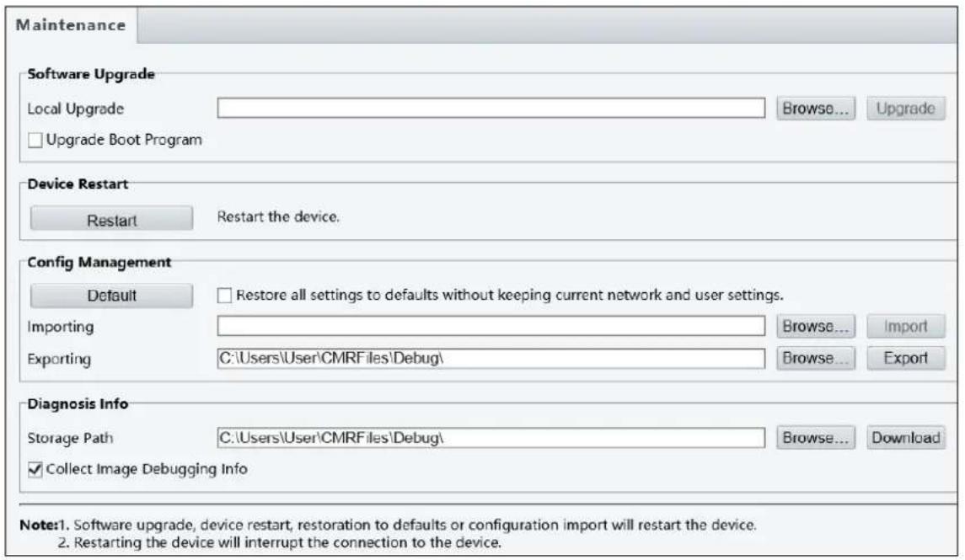Browse for a configuration file to import
The height and width of the screenshot is (560, 965).
pos(816,327)
